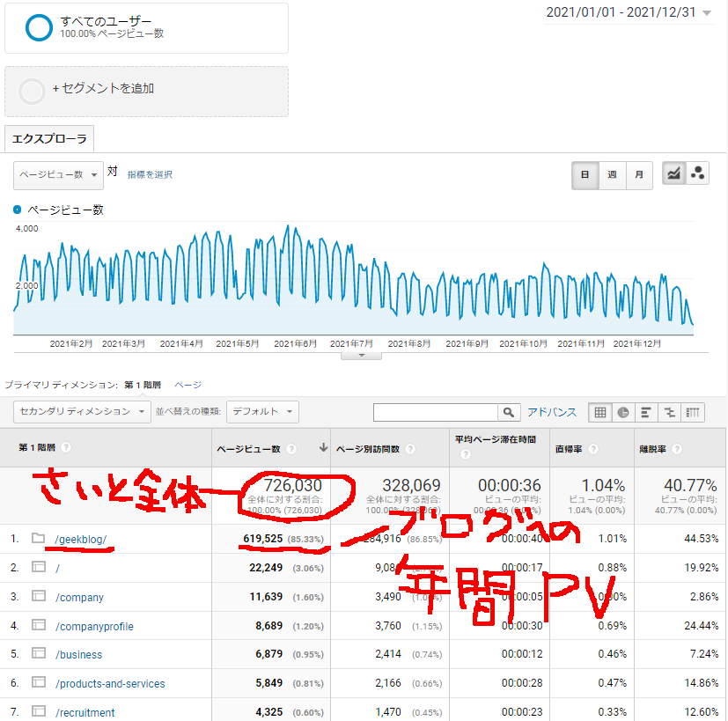The height and width of the screenshot is (721, 728).
Task: Switch to line chart view
Action: click(673, 174)
